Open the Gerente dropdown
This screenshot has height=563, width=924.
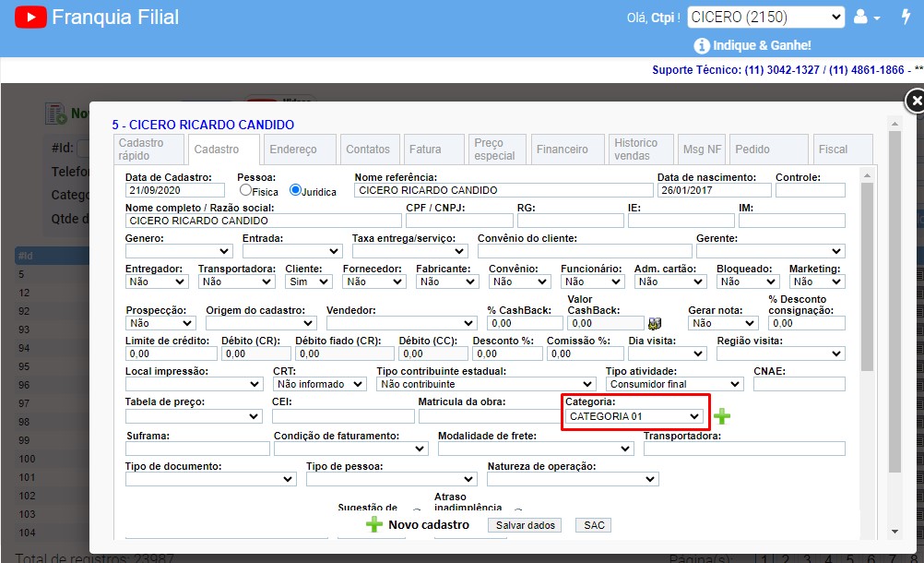tap(770, 251)
